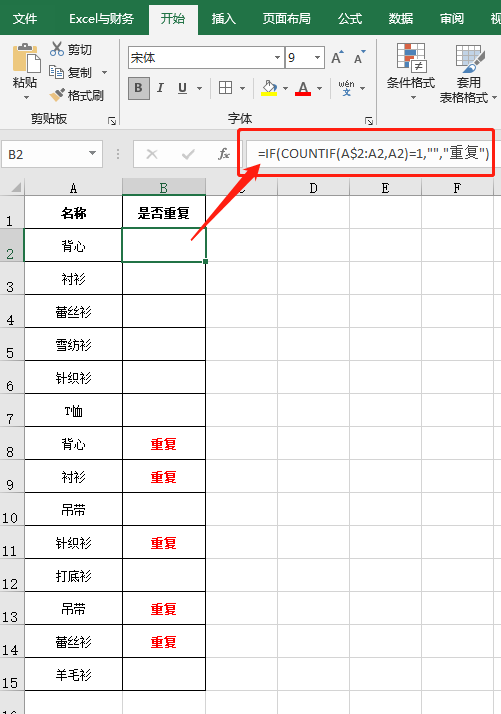
Task: Open the font size 9 dropdown
Action: [317, 57]
